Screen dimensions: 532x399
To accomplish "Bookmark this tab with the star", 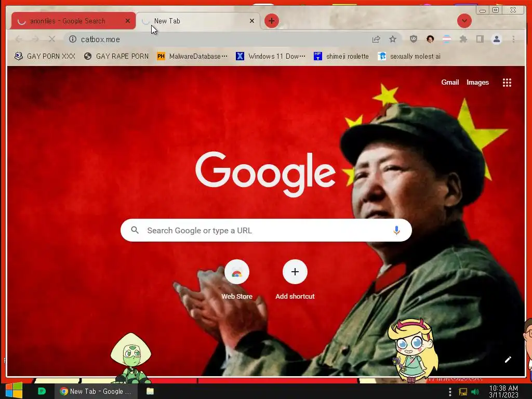I will [393, 39].
